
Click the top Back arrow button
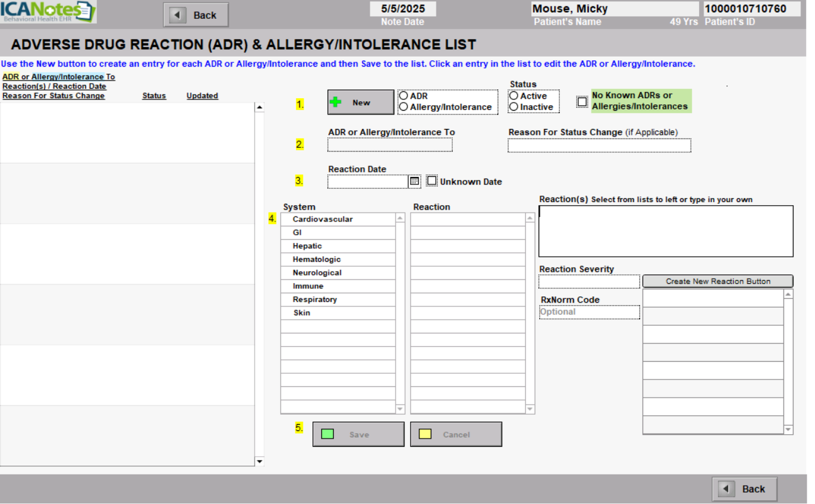click(x=195, y=15)
